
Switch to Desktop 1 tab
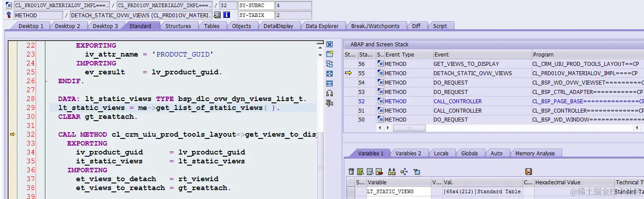(x=31, y=26)
